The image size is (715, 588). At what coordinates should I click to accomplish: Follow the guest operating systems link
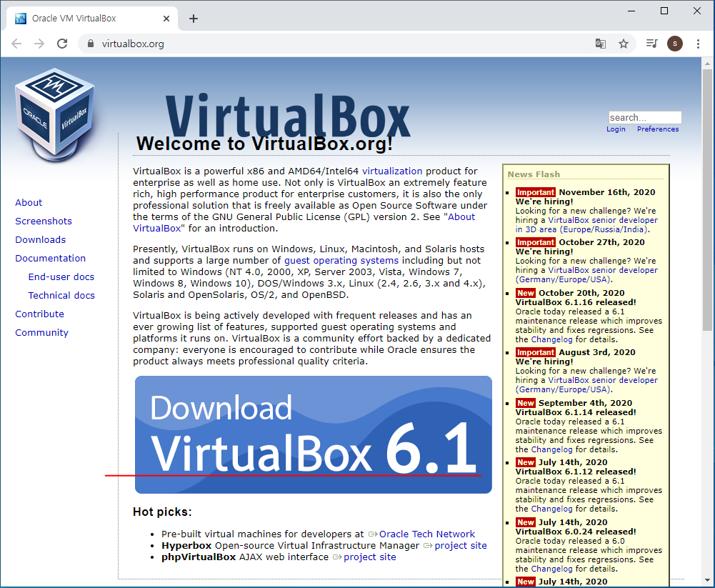coord(341,261)
